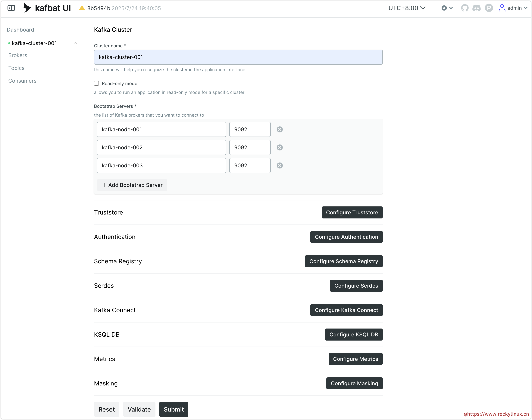Click the ProductHunt P icon

[489, 8]
